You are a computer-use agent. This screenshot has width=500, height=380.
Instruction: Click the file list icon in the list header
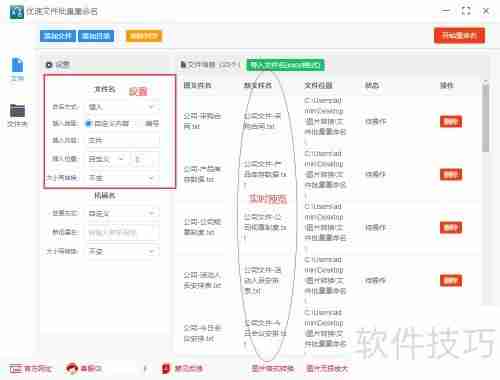pos(183,64)
